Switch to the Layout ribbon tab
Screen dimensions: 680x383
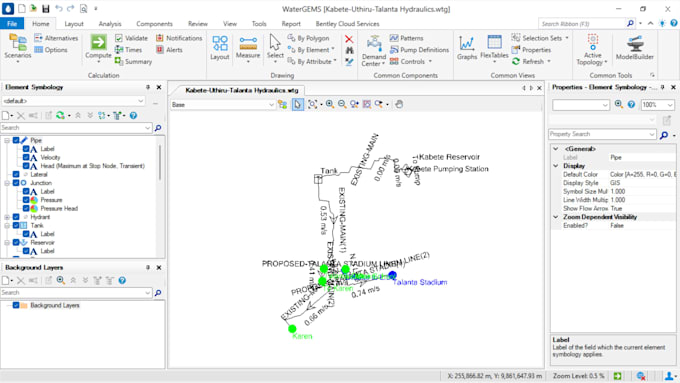[x=74, y=24]
